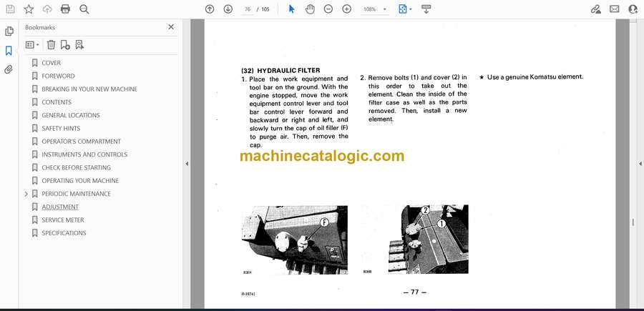Viewport: 644px width, 311px height.
Task: Go to the CONTENTS bookmark
Action: click(x=57, y=102)
